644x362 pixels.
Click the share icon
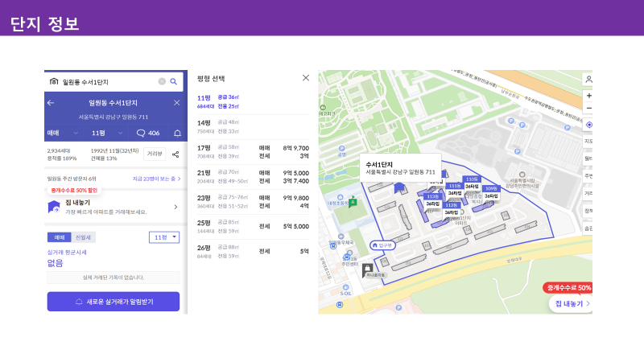pyautogui.click(x=175, y=154)
